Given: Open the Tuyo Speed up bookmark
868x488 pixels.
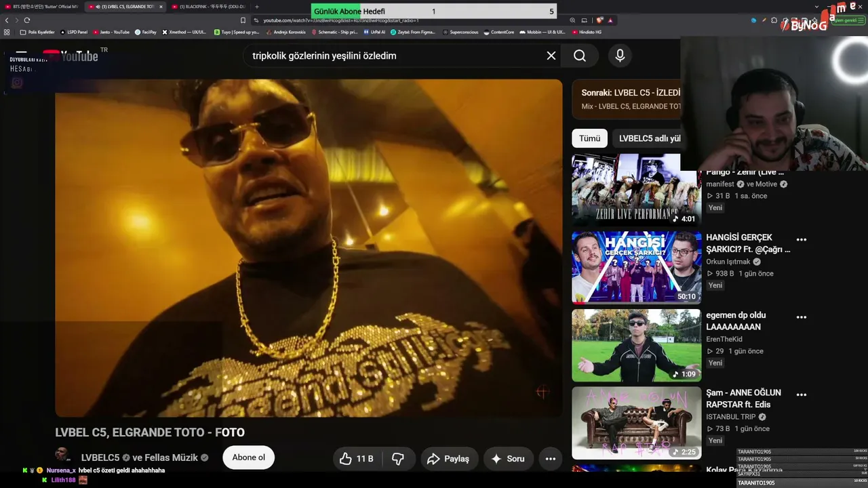Looking at the screenshot, I should 237,32.
